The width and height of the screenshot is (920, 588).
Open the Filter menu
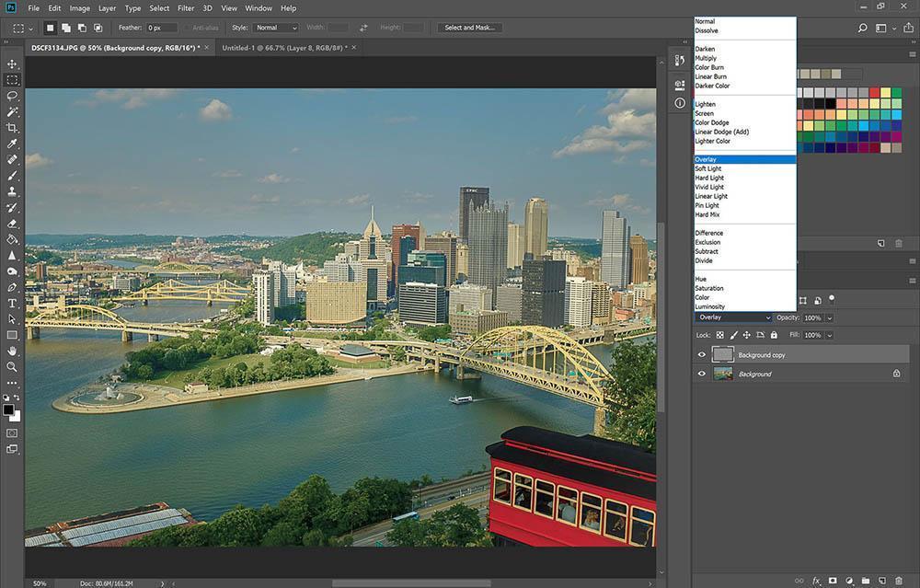(186, 8)
